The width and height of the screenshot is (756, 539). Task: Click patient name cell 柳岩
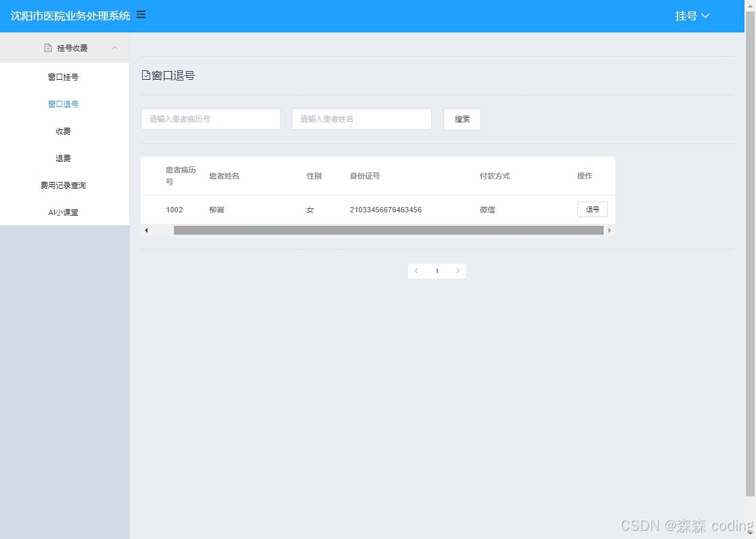tap(217, 210)
